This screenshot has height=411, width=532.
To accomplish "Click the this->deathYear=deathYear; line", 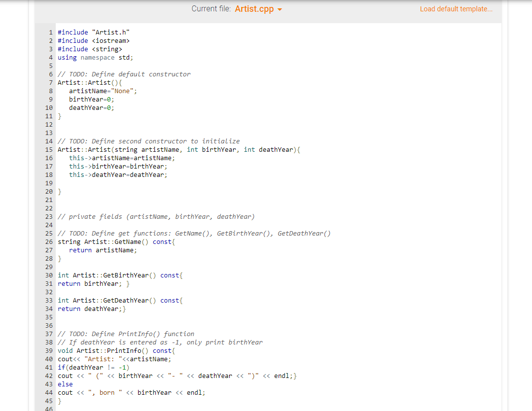I will (118, 175).
